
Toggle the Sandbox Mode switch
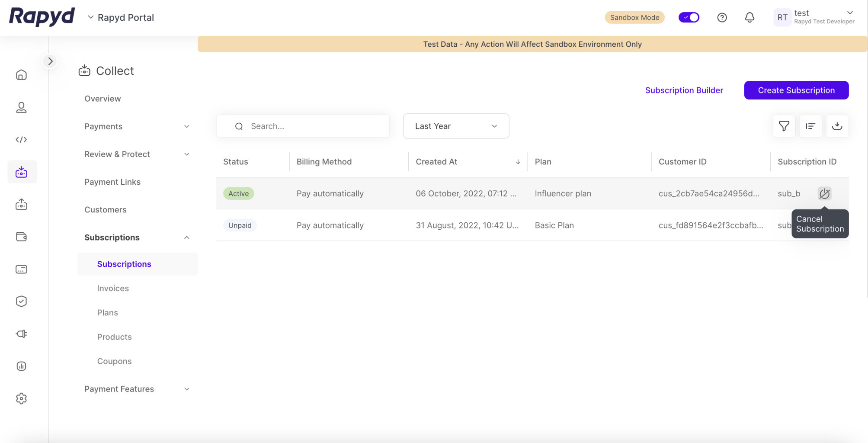(689, 17)
